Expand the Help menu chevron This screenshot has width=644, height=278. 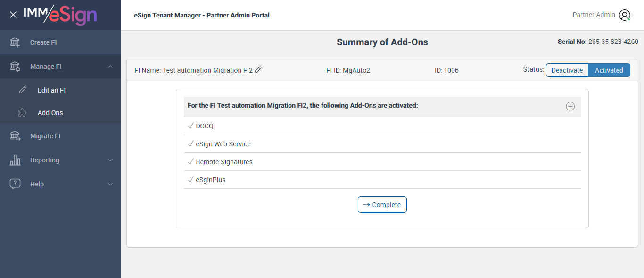pyautogui.click(x=110, y=184)
